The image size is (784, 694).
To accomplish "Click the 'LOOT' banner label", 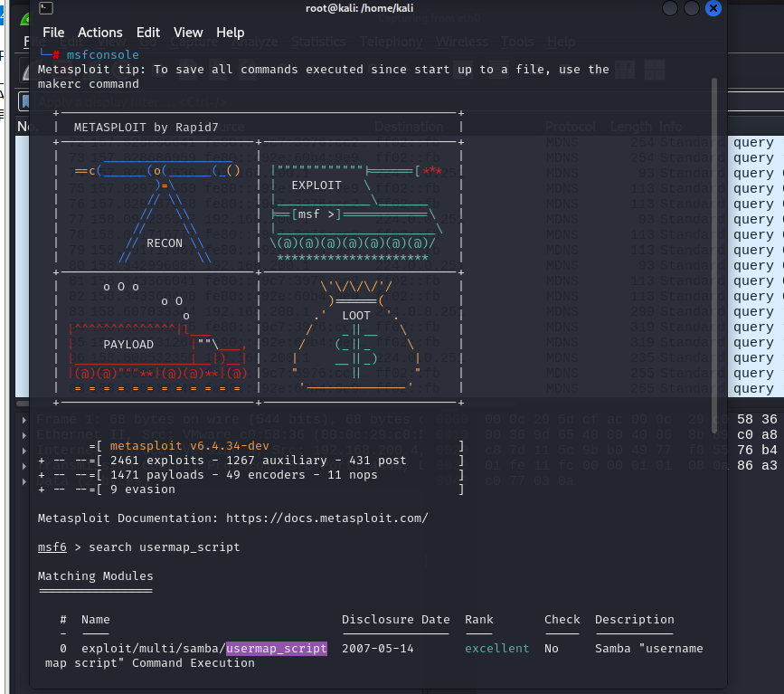I will coord(356,315).
